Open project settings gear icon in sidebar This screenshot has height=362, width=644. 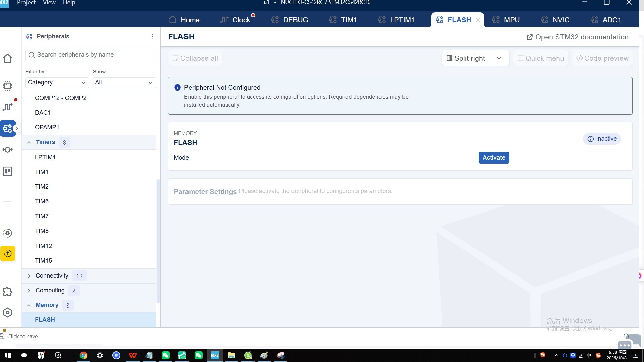point(7,233)
